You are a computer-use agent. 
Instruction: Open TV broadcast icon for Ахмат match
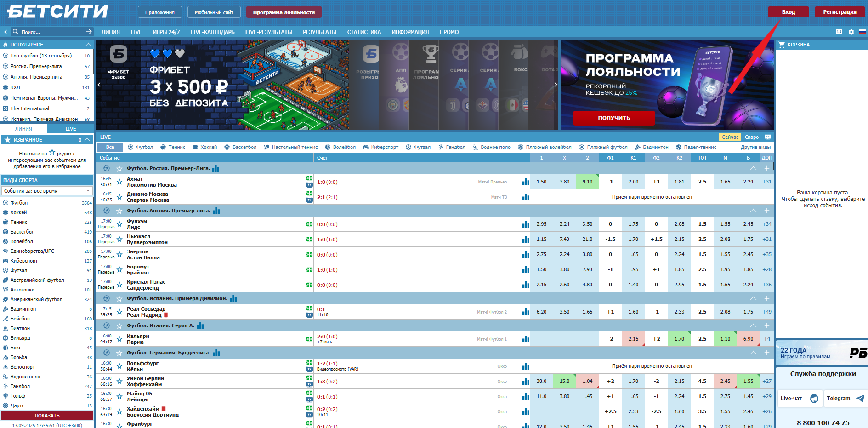coord(309,185)
